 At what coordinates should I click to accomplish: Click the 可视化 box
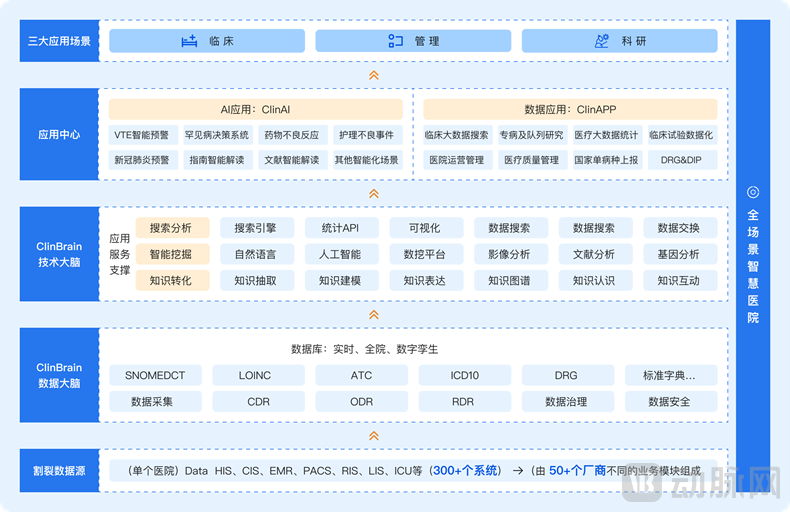pyautogui.click(x=426, y=228)
